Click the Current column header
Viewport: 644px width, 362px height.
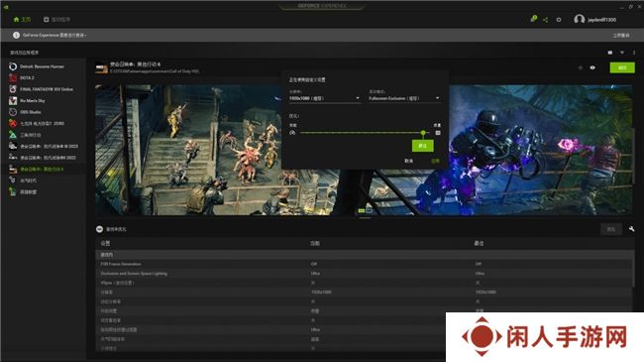pyautogui.click(x=315, y=244)
